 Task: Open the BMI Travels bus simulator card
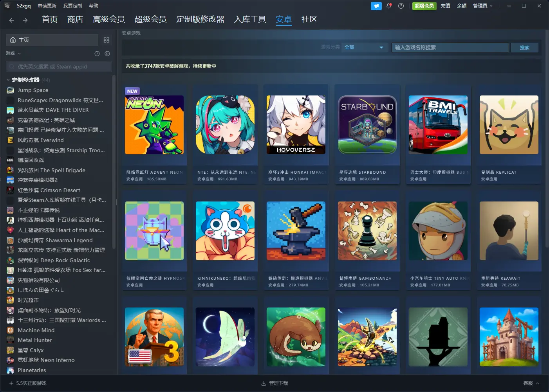coord(438,134)
